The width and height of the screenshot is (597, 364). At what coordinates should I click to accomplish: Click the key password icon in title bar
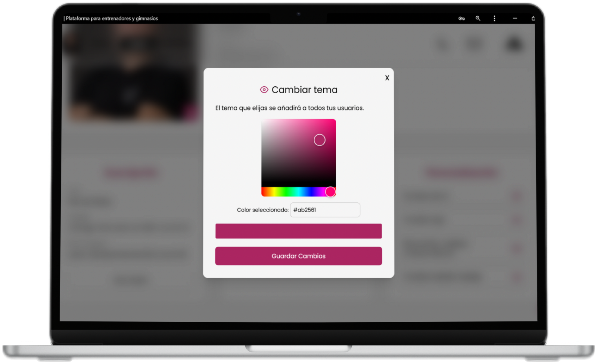click(461, 18)
